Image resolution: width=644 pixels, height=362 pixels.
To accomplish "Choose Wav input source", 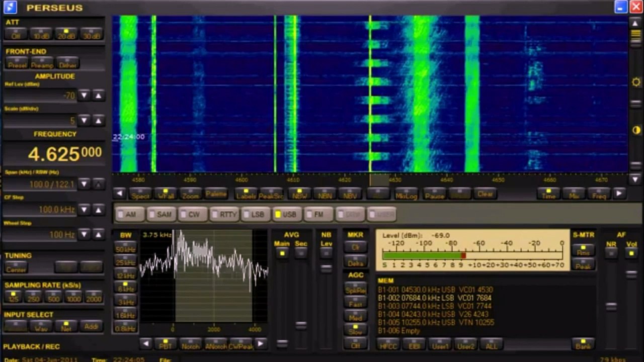I will 41,326.
